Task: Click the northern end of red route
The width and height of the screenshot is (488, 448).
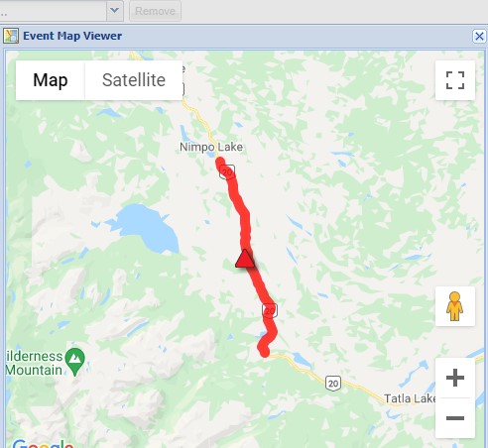Action: (x=220, y=162)
